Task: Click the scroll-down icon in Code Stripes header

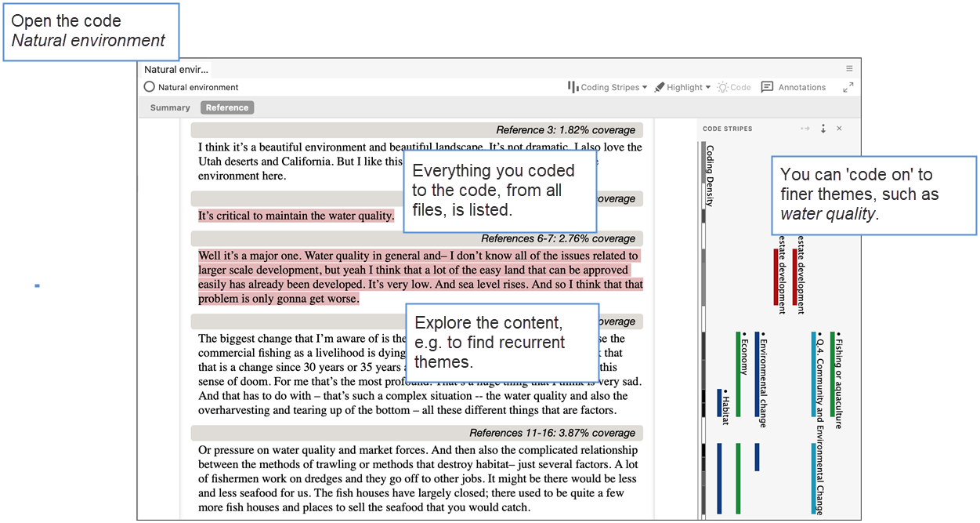Action: click(x=823, y=128)
